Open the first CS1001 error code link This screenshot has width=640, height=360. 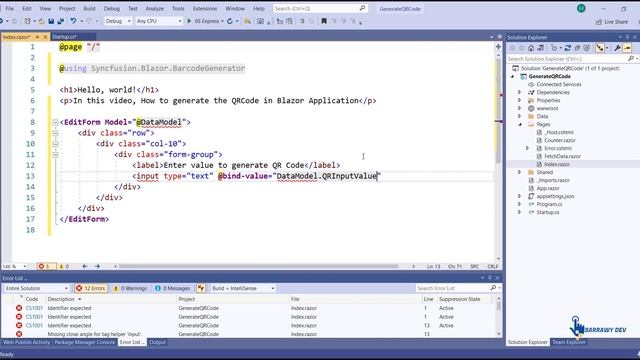tap(34, 309)
